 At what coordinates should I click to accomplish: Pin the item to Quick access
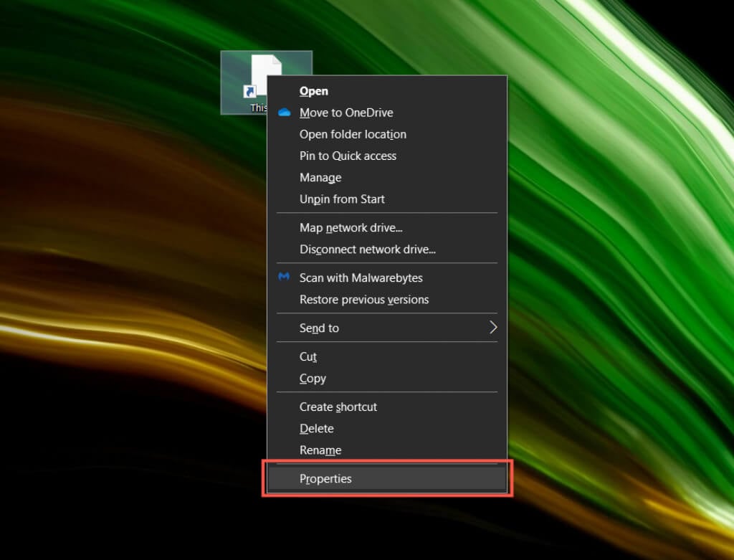click(348, 156)
